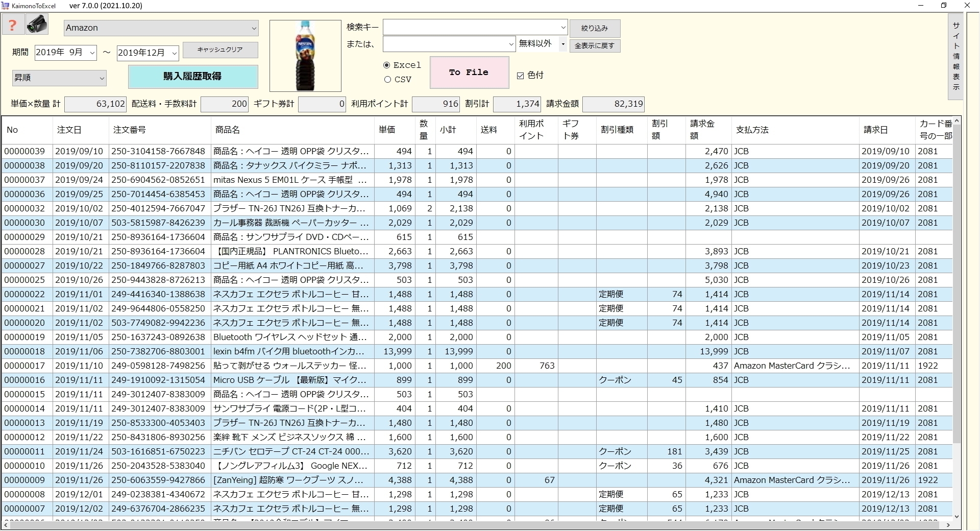Select the CSV output radio button
Screen dimensions: 980x531
pos(387,80)
